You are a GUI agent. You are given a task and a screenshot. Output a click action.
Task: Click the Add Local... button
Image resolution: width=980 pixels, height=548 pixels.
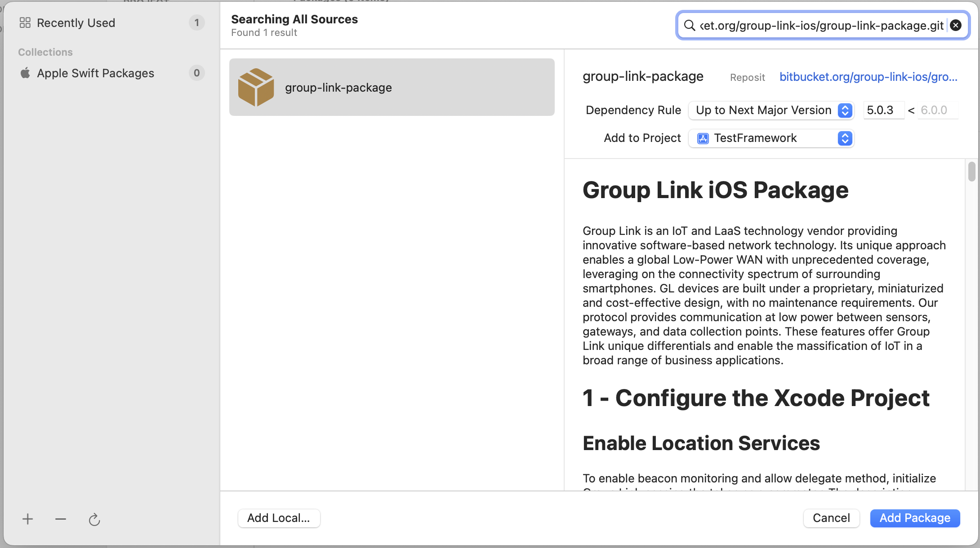(x=279, y=518)
